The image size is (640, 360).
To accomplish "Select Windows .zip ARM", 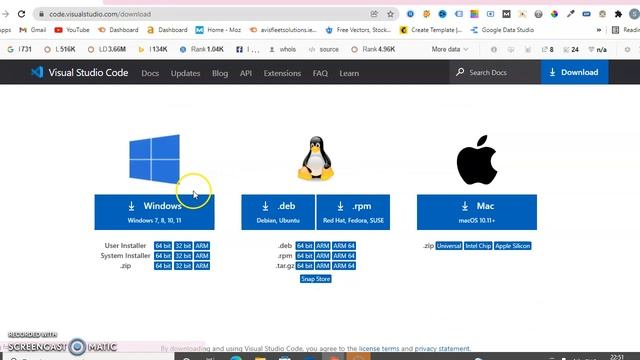I will pyautogui.click(x=202, y=266).
